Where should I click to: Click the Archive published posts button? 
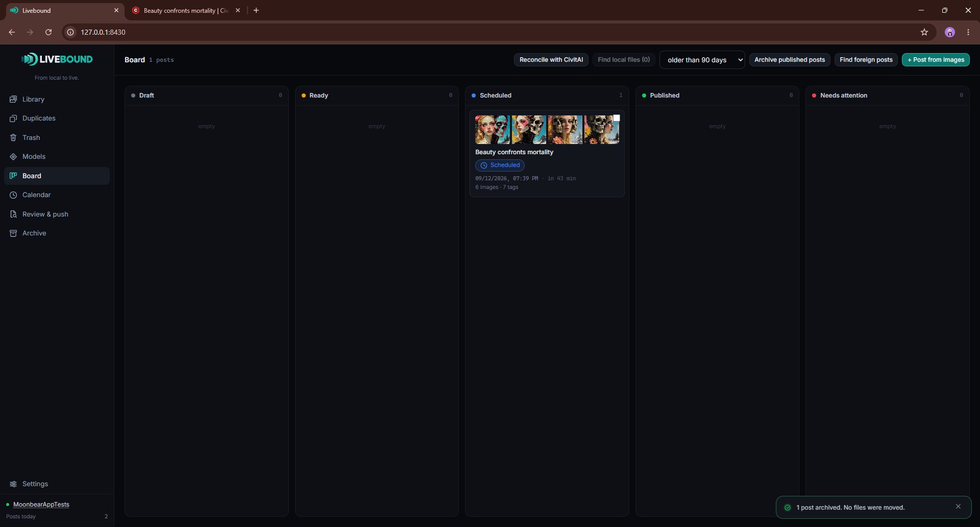click(790, 60)
